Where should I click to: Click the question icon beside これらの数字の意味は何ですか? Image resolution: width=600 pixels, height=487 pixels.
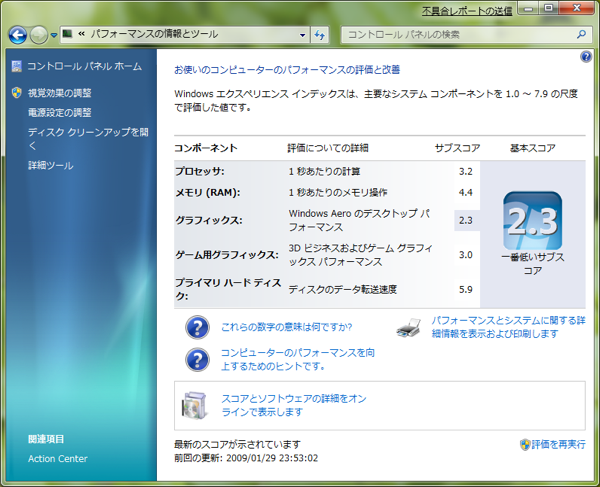click(197, 327)
